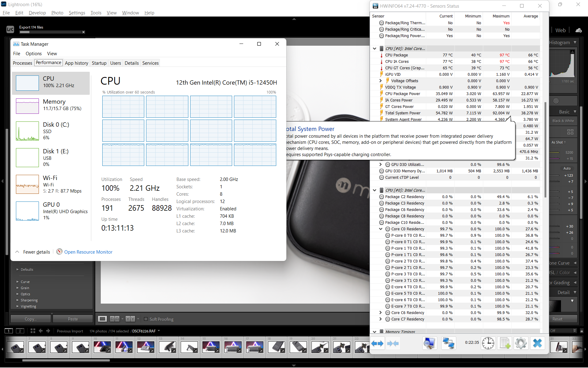
Task: Go back with Lightroom filmstrip left arrow
Action: (41, 331)
